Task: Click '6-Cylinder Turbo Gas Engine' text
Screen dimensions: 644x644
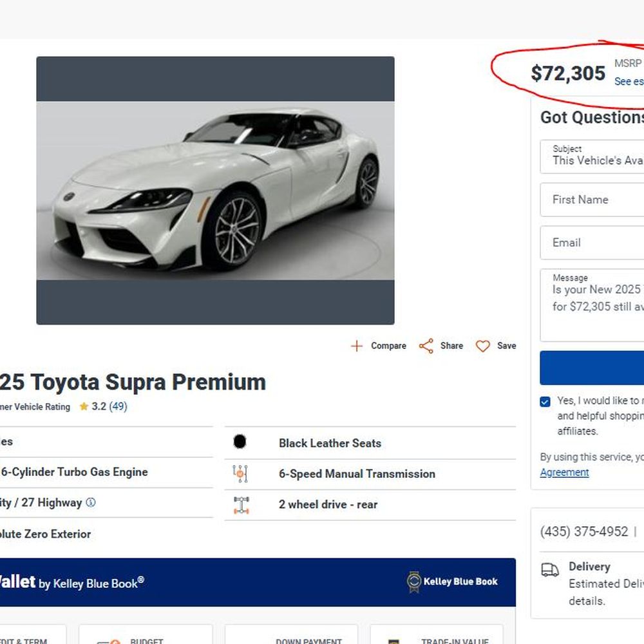Action: 74,472
